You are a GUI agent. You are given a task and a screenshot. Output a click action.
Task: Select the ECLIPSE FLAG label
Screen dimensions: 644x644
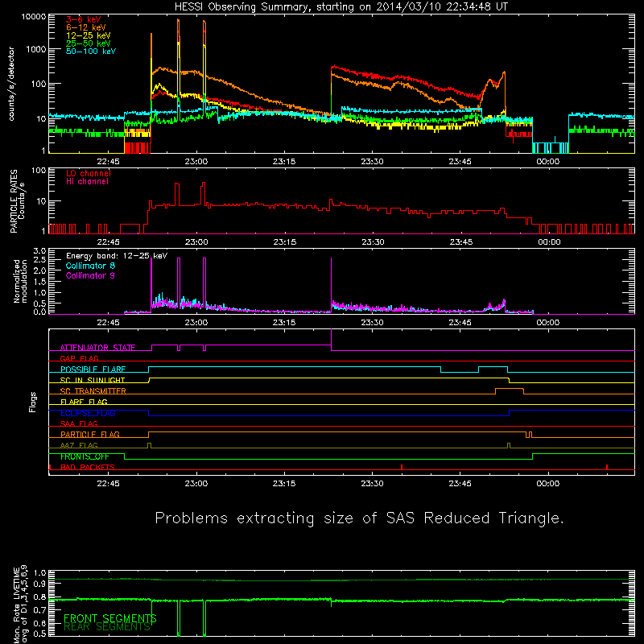coord(88,413)
